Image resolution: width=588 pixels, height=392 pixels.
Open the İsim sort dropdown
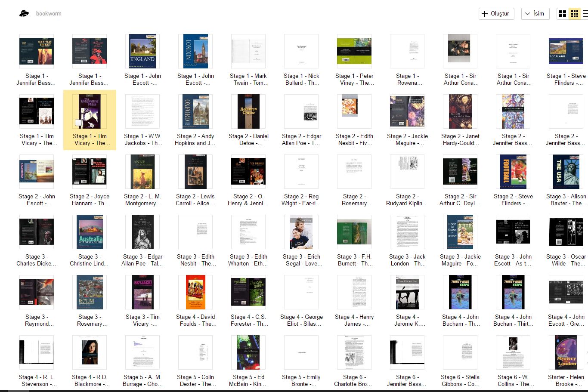tap(535, 14)
